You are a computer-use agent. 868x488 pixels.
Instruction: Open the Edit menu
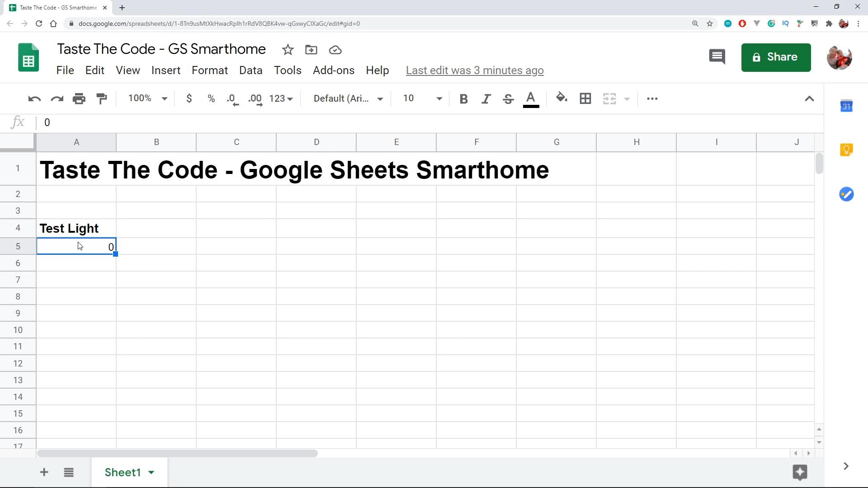point(95,70)
